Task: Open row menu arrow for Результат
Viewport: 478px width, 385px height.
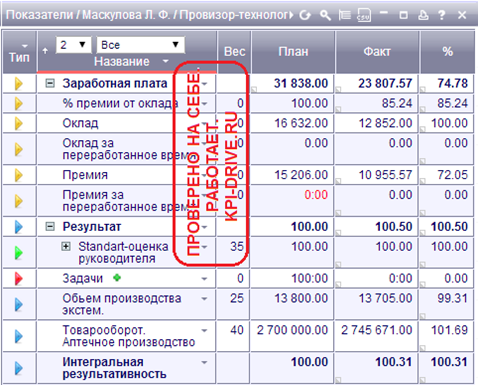Action: (x=204, y=227)
